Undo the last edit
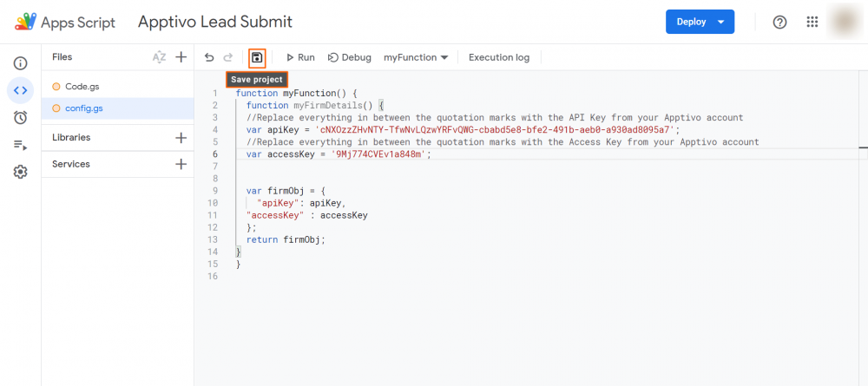The width and height of the screenshot is (868, 386). tap(209, 57)
